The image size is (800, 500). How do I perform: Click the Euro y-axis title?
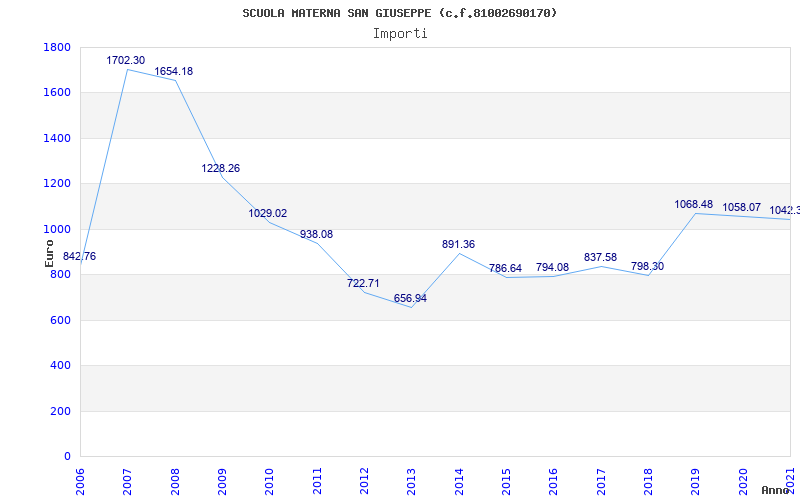pos(49,253)
